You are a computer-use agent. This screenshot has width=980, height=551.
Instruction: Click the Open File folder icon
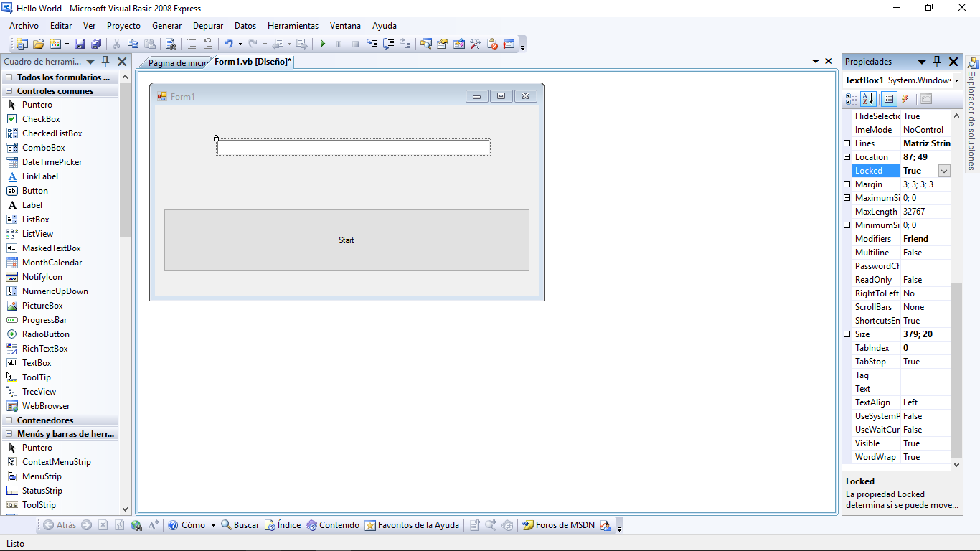click(x=39, y=44)
